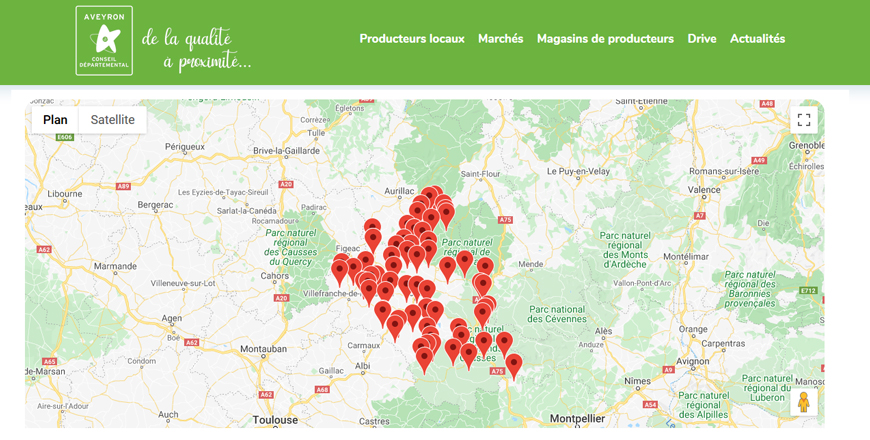Click the Carmaux label on map
The height and width of the screenshot is (440, 870).
tap(363, 346)
